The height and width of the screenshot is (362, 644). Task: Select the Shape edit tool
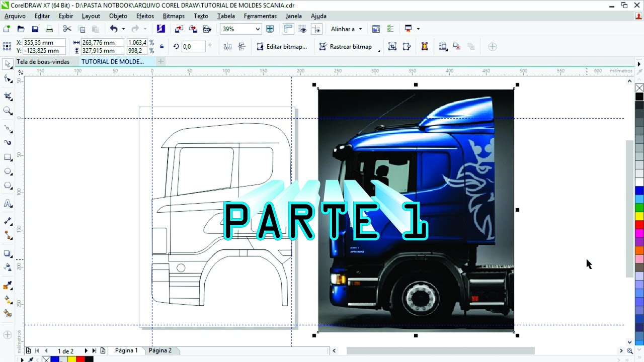[x=8, y=79]
